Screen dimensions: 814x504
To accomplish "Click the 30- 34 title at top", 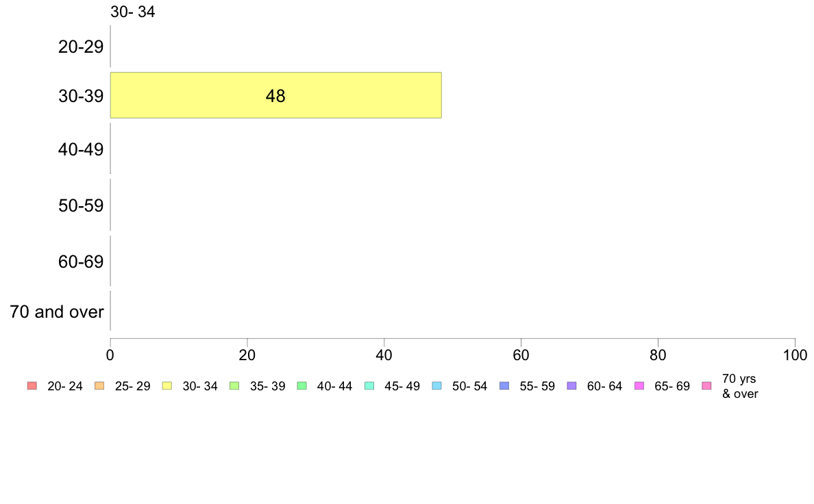I will pyautogui.click(x=133, y=12).
